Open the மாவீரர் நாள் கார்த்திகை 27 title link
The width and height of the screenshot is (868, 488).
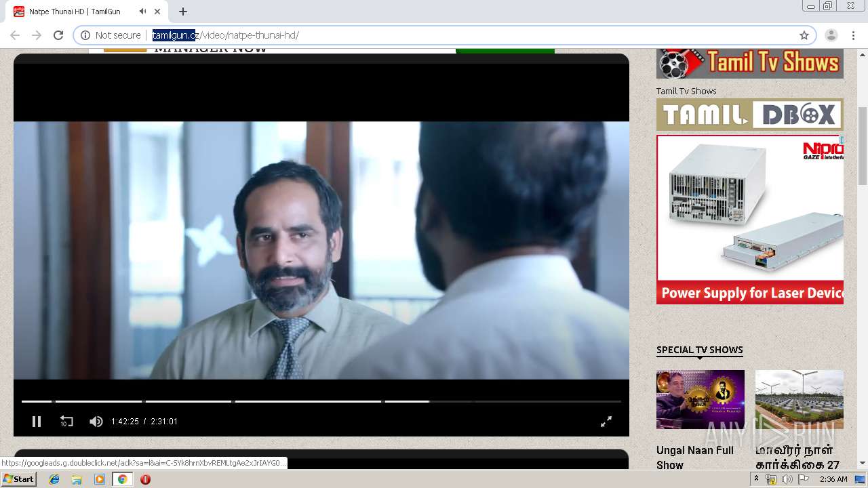797,457
